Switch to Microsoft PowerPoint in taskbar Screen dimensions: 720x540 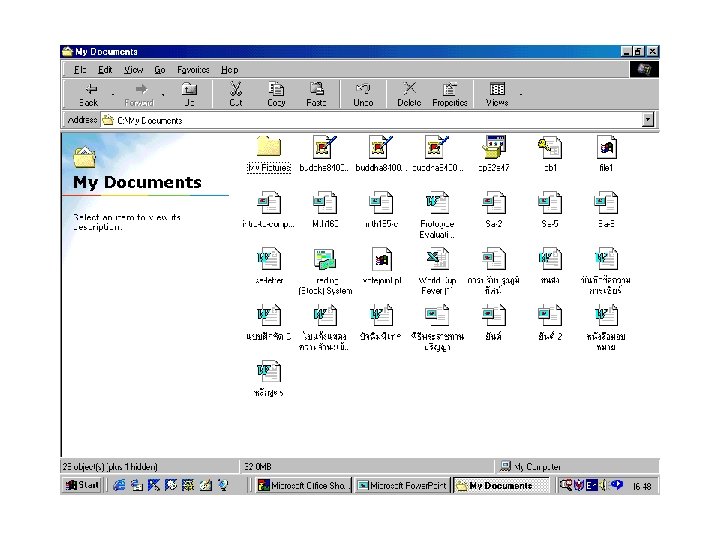pos(401,486)
